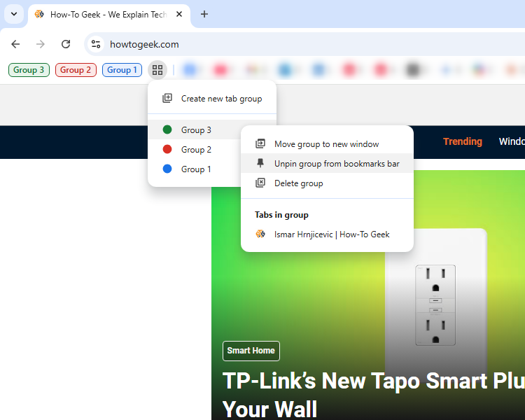The width and height of the screenshot is (525, 420).
Task: Open a new tab with plus button
Action: click(x=204, y=15)
